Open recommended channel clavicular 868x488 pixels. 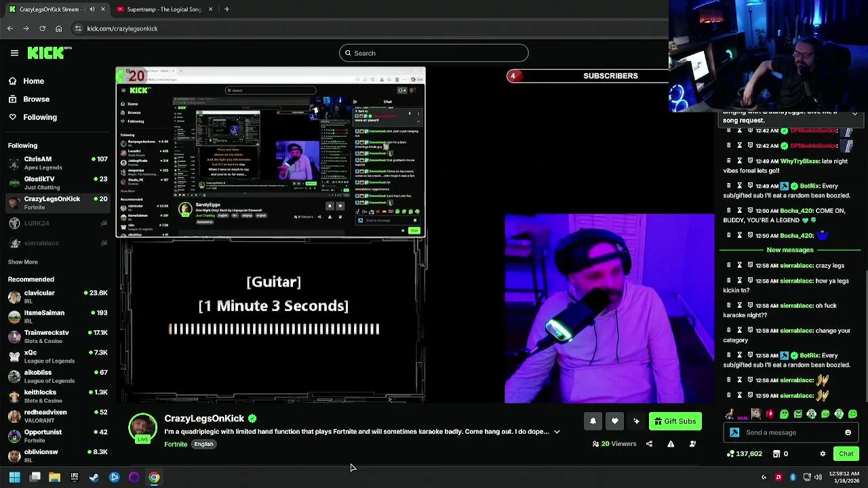click(x=58, y=296)
